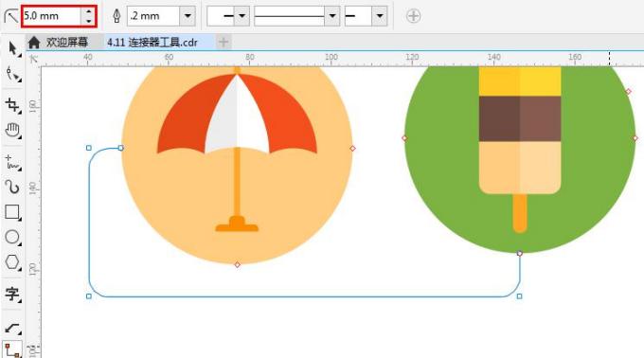Select the Shape edit tool
Image resolution: width=644 pixels, height=358 pixels.
[12, 75]
